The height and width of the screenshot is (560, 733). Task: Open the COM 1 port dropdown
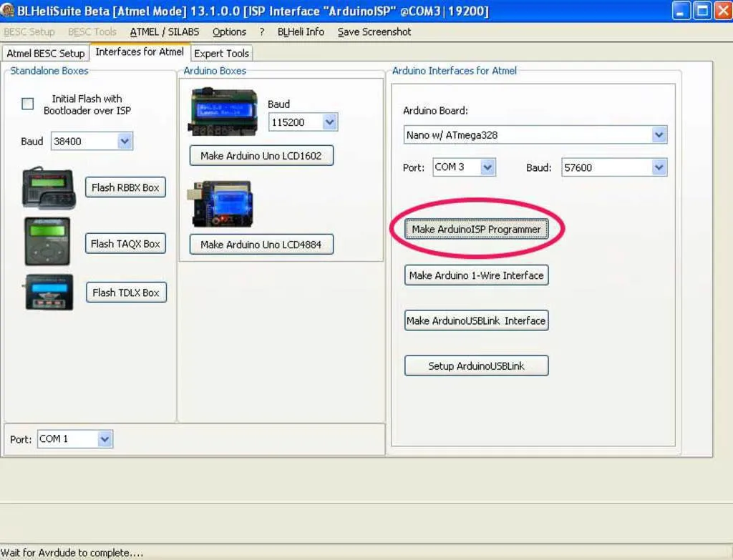tap(105, 439)
